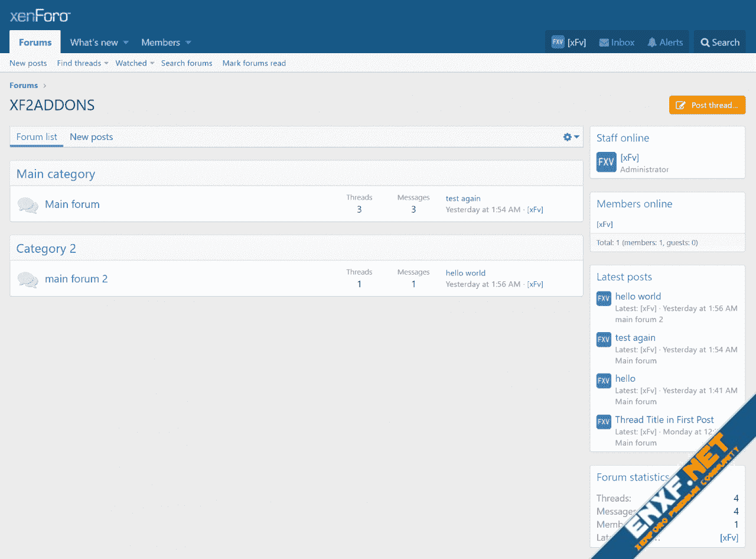Viewport: 756px width, 559px height.
Task: Open the forum list gear settings menu
Action: (571, 137)
